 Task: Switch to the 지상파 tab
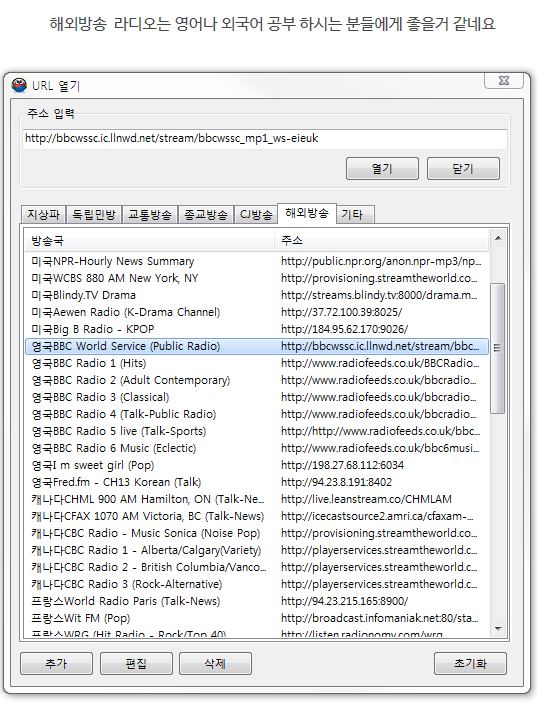pyautogui.click(x=43, y=214)
